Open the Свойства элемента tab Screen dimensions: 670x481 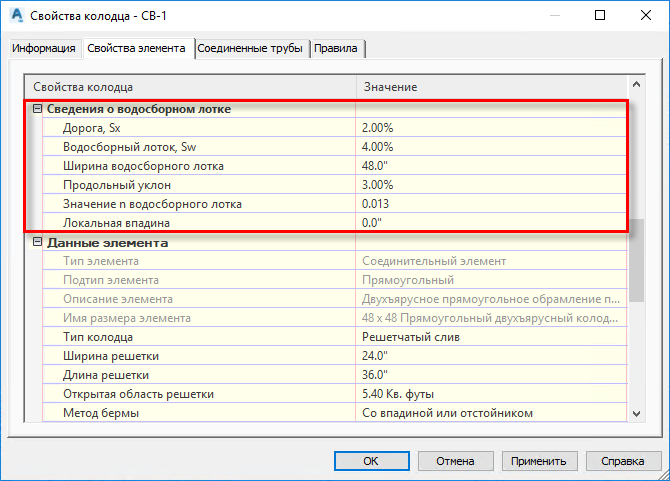pos(137,48)
